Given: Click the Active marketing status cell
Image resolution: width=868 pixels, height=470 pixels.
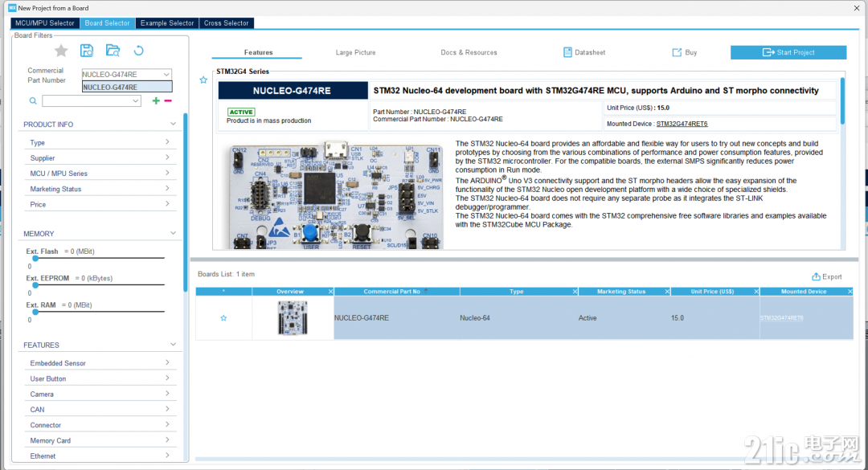Looking at the screenshot, I should point(588,318).
